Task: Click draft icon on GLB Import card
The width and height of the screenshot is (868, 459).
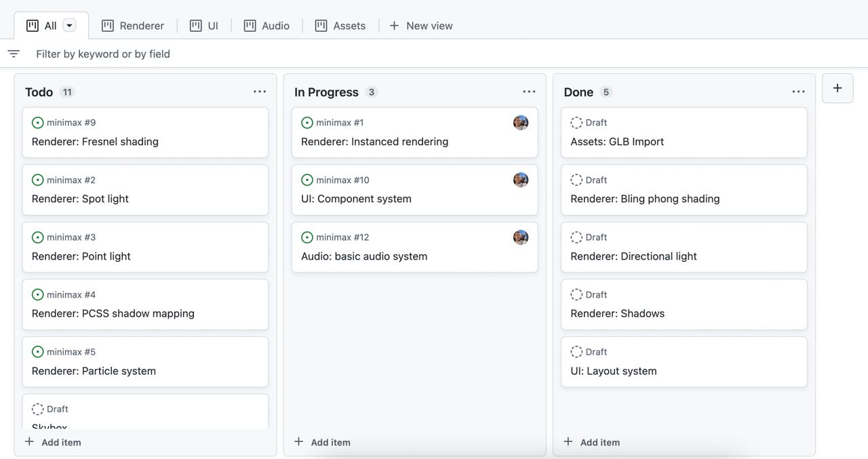Action: pyautogui.click(x=576, y=123)
